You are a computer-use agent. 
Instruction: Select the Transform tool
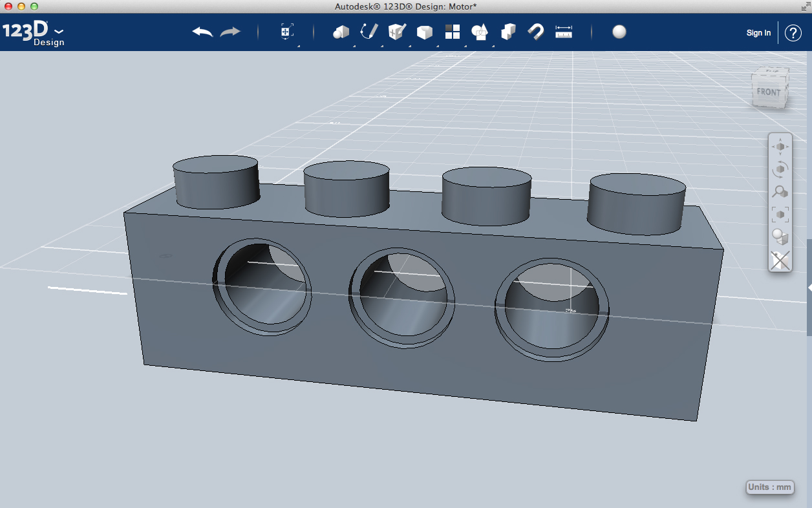click(x=286, y=31)
